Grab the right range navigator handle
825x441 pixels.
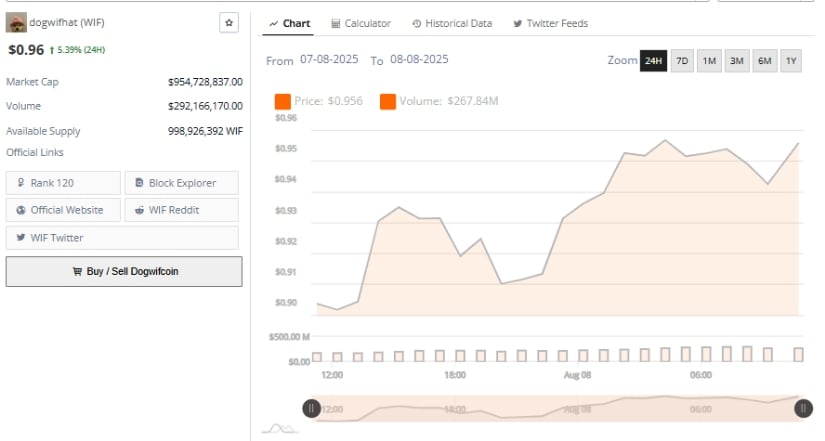click(x=803, y=408)
